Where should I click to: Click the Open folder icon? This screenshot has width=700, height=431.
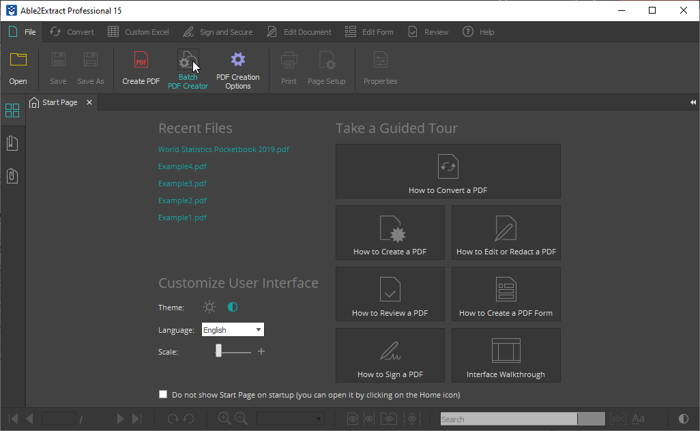(18, 62)
